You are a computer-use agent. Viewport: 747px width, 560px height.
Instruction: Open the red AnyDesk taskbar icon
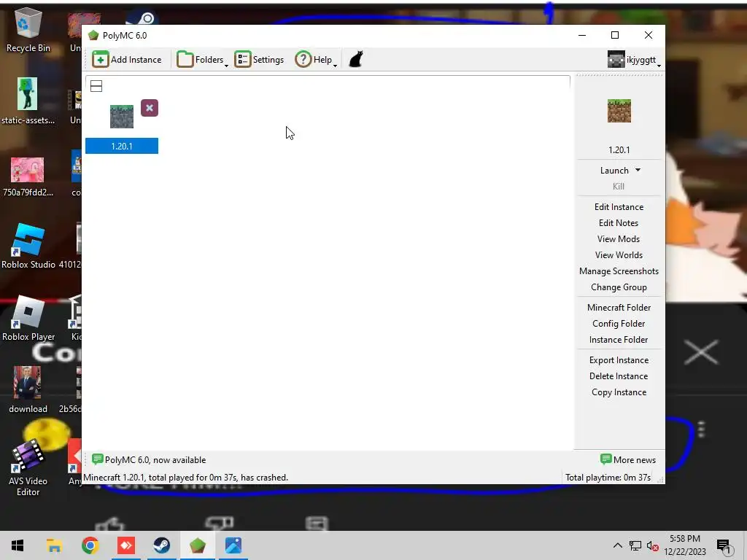coord(126,545)
